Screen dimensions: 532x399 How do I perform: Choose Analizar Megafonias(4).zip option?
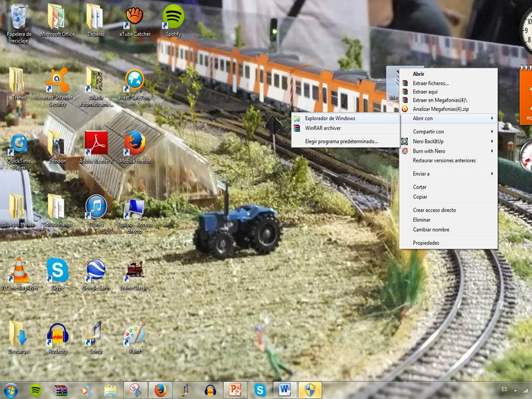point(448,109)
